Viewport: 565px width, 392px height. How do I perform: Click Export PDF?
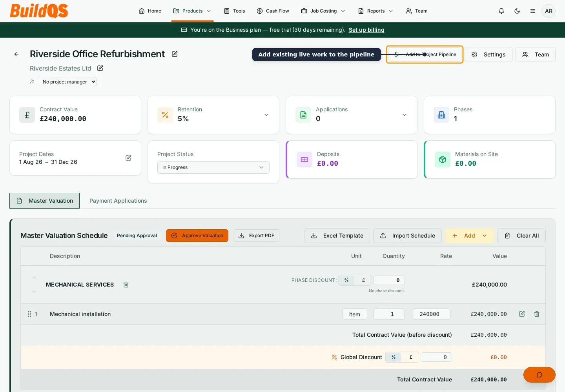[256, 236]
